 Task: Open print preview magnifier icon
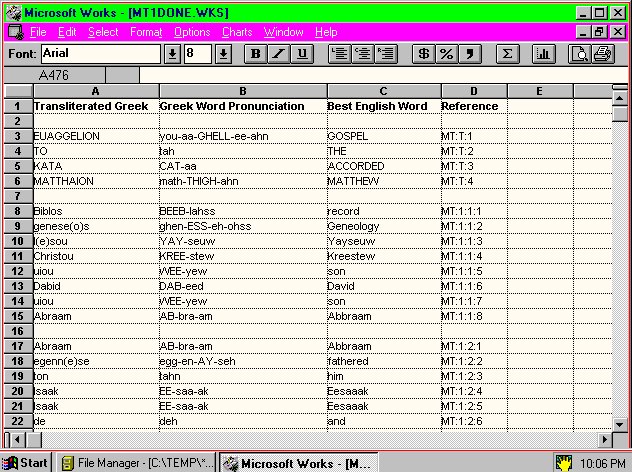coord(579,54)
